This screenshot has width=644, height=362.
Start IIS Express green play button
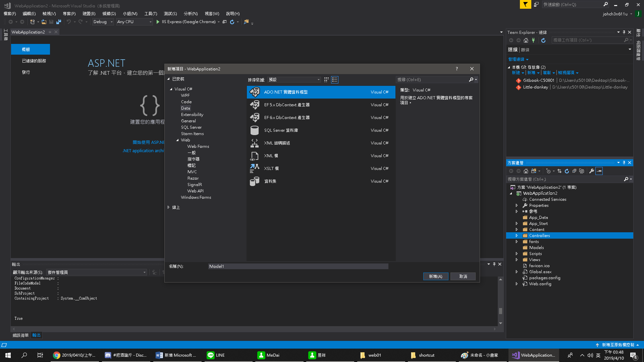[158, 22]
